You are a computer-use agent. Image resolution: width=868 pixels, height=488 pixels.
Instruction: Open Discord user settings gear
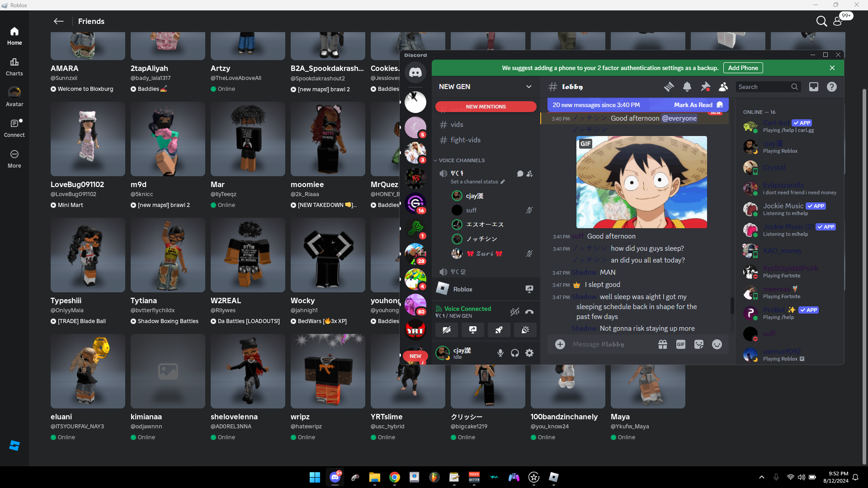tap(529, 353)
